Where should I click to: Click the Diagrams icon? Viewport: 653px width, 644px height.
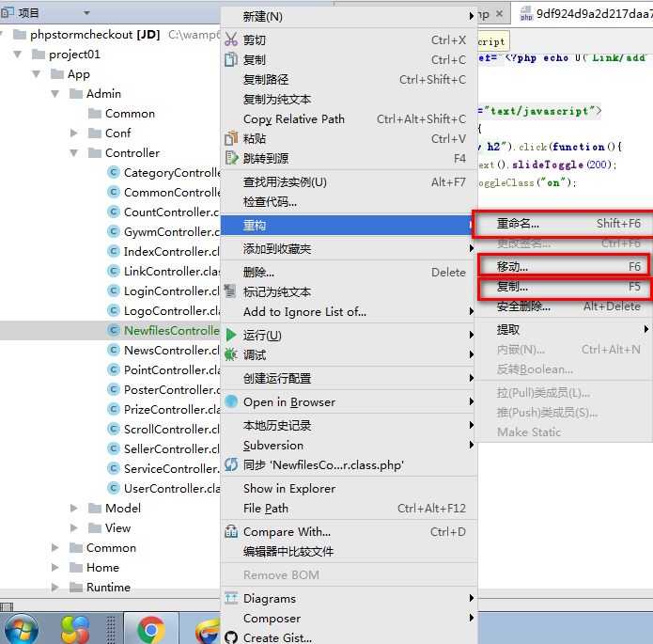(x=231, y=598)
